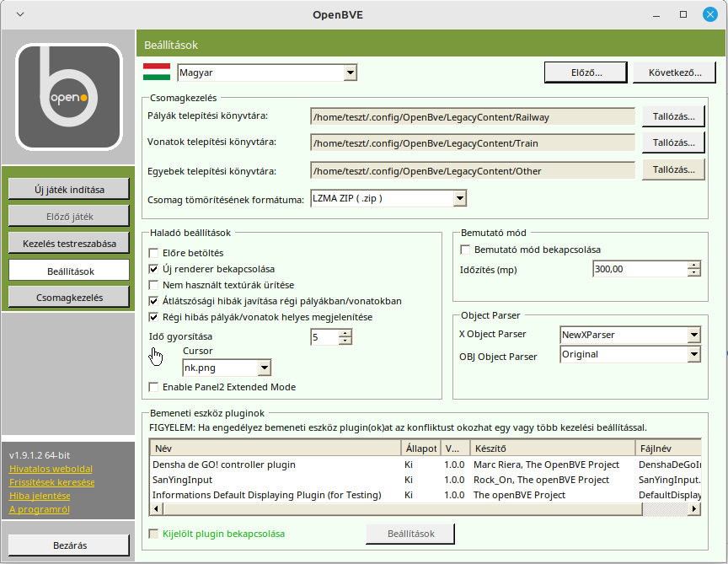Viewport: 728px width, 564px height.
Task: Click the Fájlnév column header
Action: (668, 449)
